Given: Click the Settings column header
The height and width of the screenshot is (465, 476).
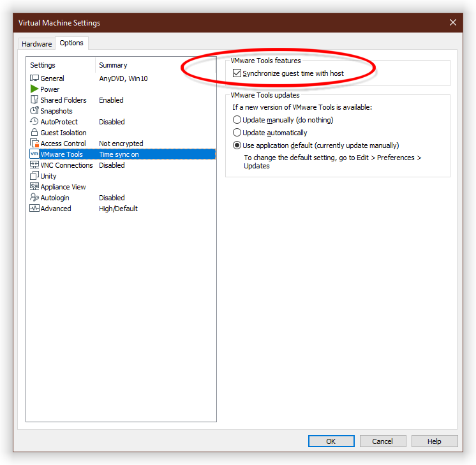Looking at the screenshot, I should (43, 65).
